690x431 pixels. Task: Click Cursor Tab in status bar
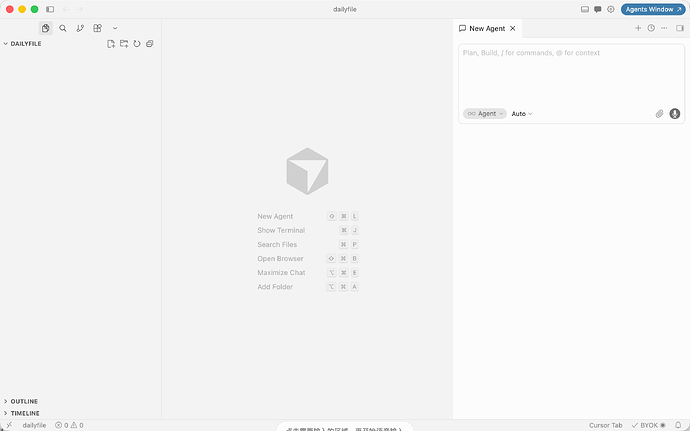pos(606,425)
